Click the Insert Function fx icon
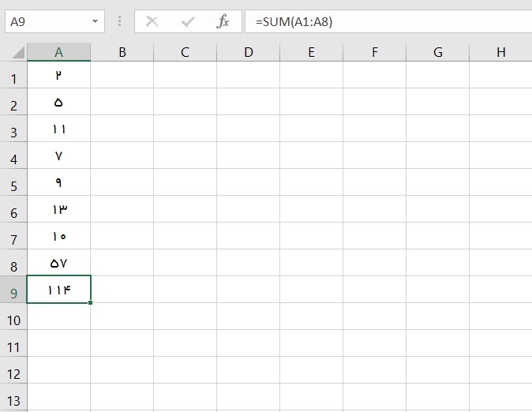Viewport: 532px width, 412px height. [x=223, y=22]
